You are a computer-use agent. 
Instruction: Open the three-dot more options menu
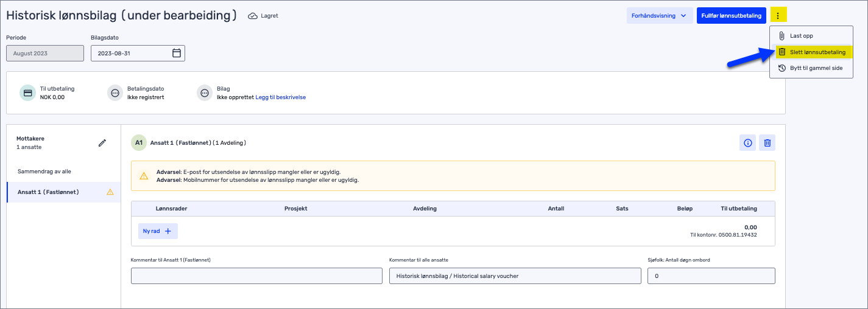tap(778, 16)
